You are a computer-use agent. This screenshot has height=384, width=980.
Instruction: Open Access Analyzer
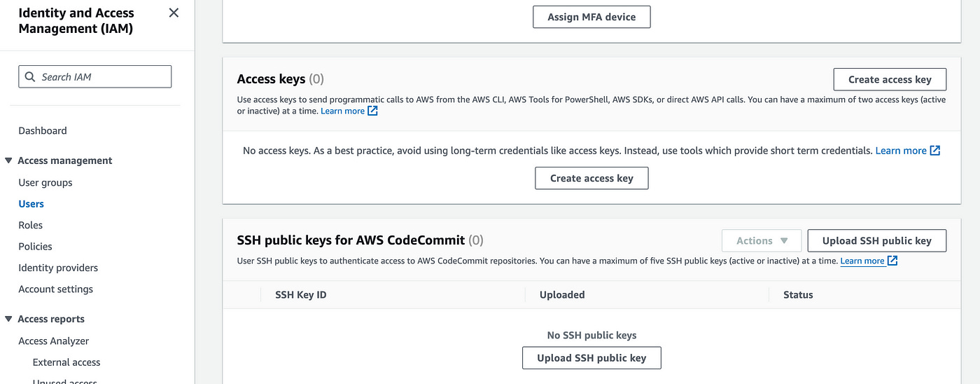click(x=54, y=341)
